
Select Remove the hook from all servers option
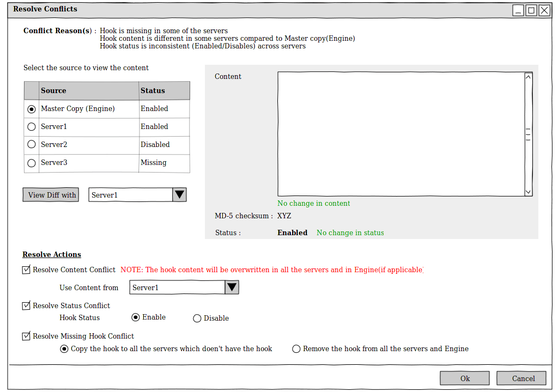click(296, 349)
